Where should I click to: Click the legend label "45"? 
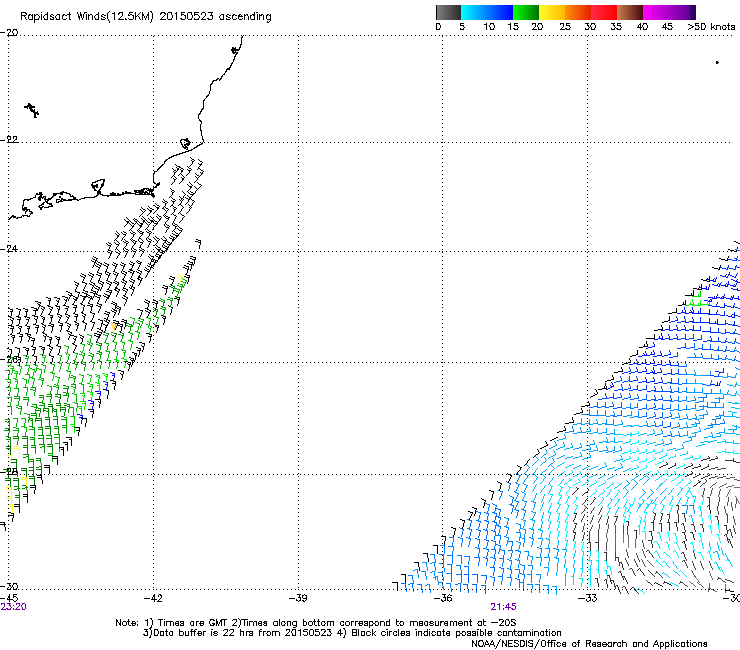point(667,26)
